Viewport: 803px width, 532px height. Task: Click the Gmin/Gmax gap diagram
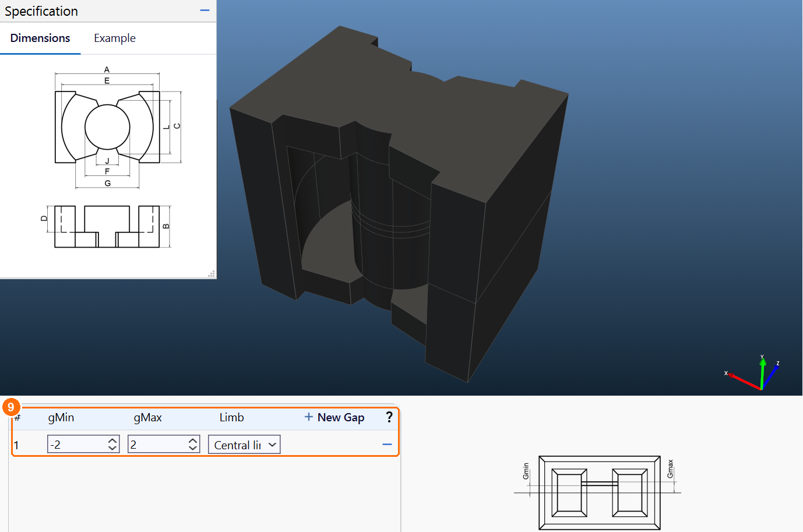(x=598, y=492)
